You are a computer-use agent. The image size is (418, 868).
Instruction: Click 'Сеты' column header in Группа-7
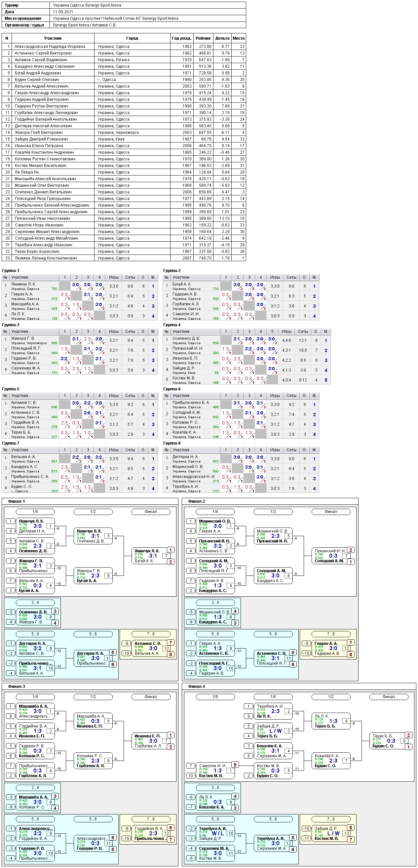click(x=130, y=450)
